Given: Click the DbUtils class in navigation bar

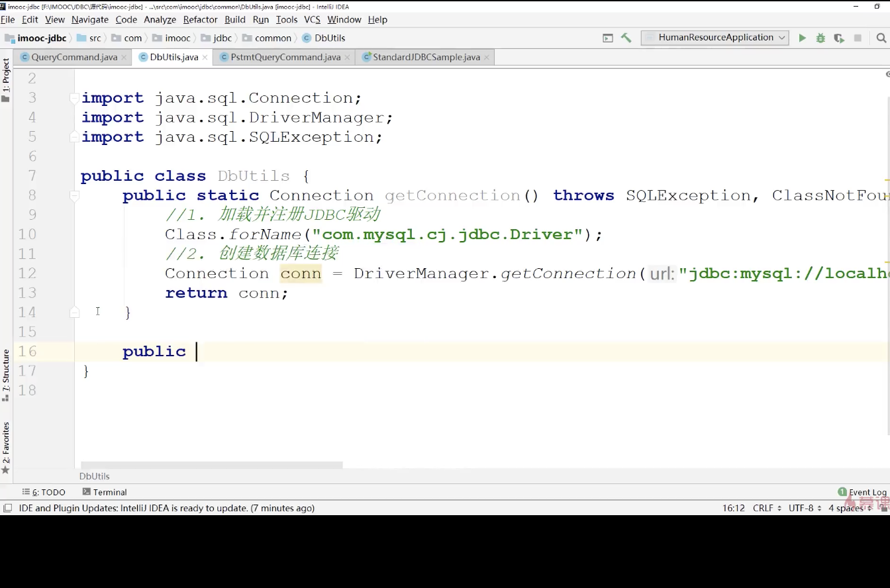Looking at the screenshot, I should [x=324, y=38].
